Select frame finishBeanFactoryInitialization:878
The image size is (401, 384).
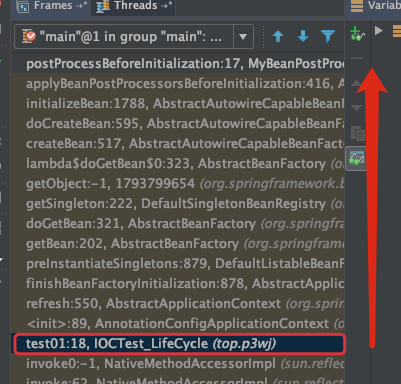[x=178, y=283]
